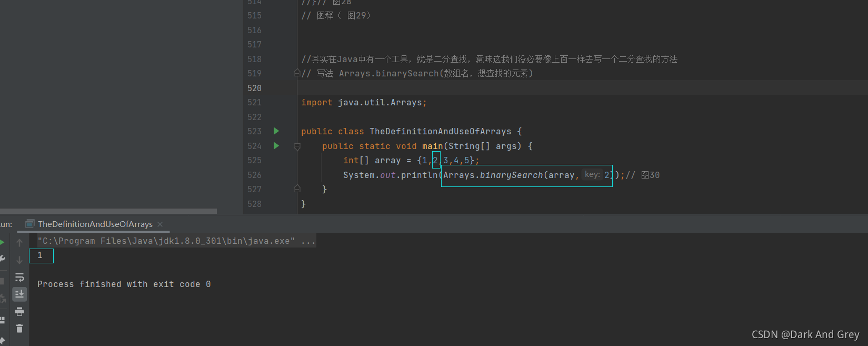This screenshot has height=346, width=868.
Task: Collapse the main method fold marker on line 524
Action: click(297, 146)
